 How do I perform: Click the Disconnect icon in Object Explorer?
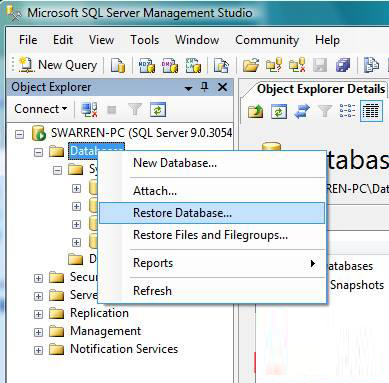89,109
